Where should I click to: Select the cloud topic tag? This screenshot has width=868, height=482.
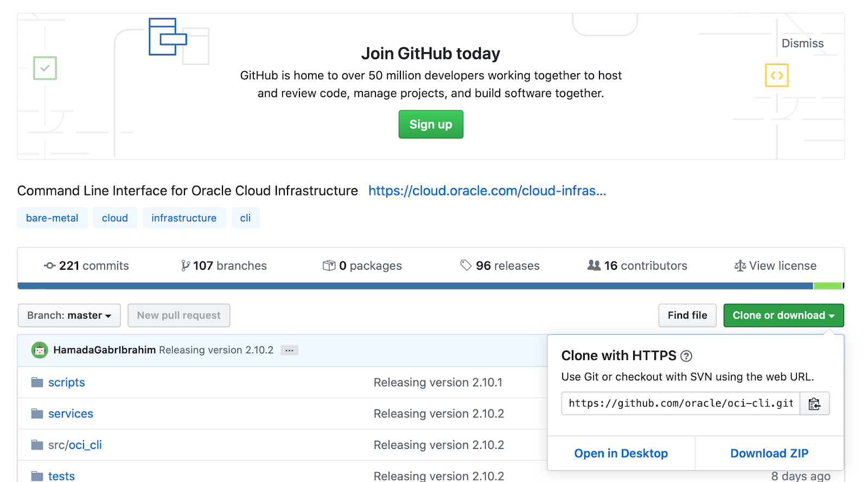coord(115,218)
